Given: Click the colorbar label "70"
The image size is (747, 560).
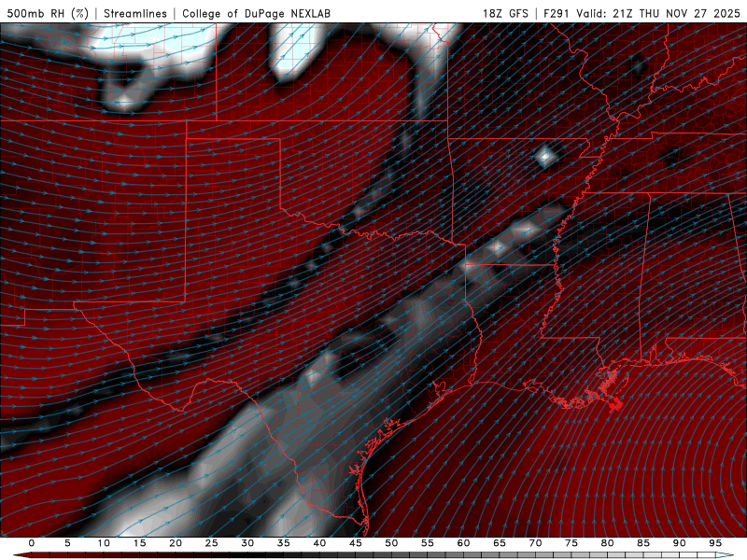Looking at the screenshot, I should (x=535, y=543).
